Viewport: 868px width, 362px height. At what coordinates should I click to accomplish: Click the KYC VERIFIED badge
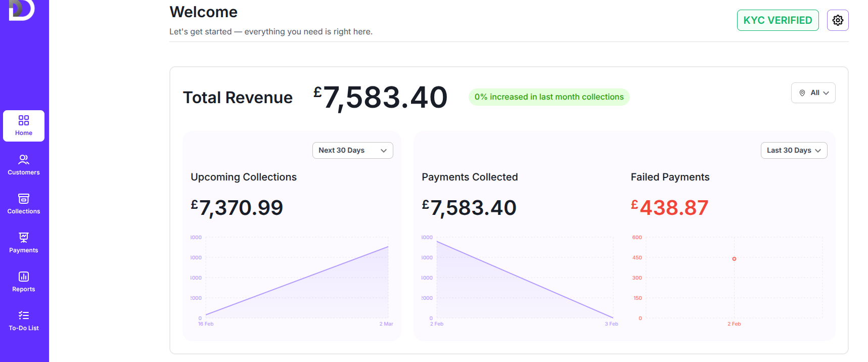(x=778, y=20)
